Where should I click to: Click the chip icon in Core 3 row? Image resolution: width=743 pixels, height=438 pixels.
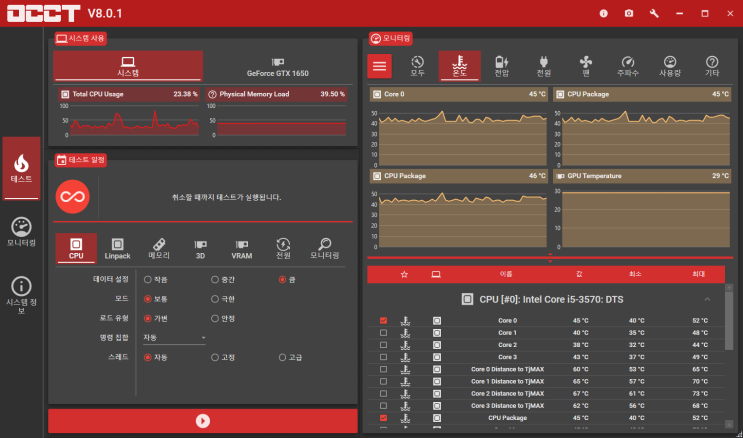(437, 357)
